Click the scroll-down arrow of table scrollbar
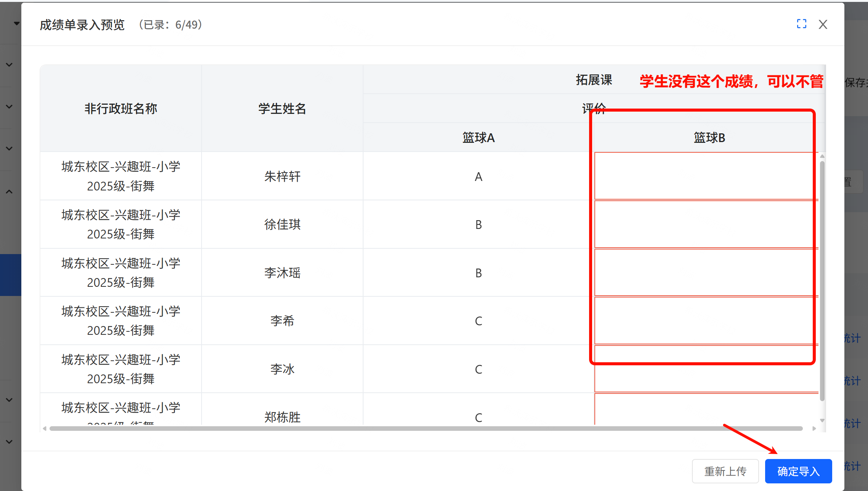 pyautogui.click(x=822, y=421)
